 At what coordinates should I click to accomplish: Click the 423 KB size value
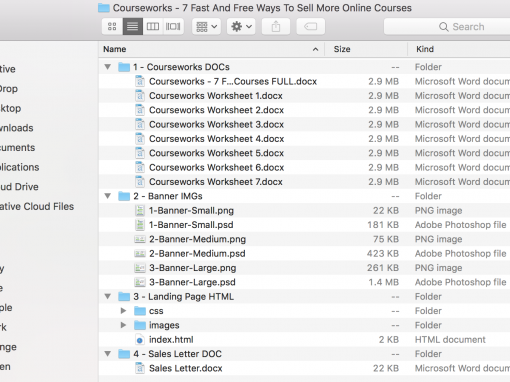click(x=383, y=253)
